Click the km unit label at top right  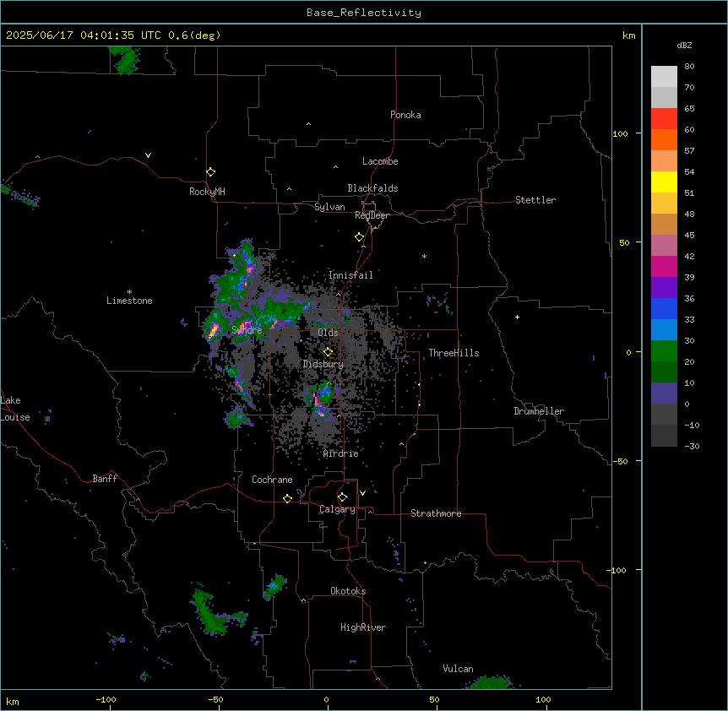tap(628, 35)
